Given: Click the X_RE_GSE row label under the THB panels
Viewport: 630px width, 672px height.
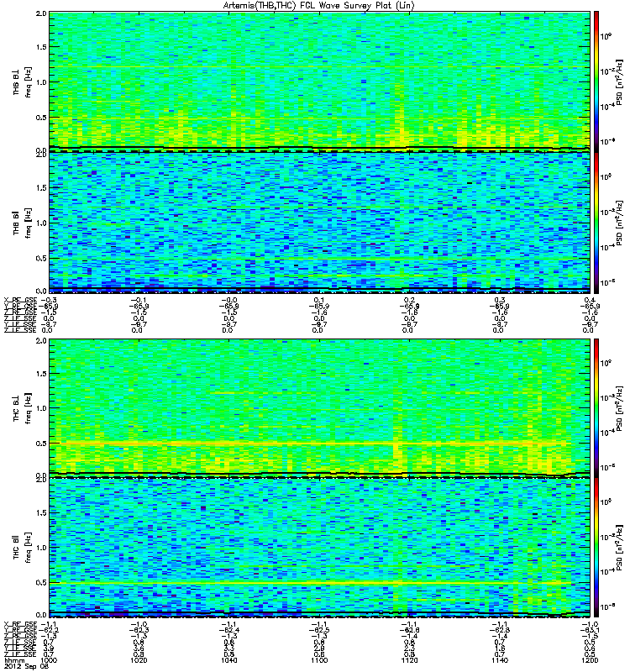Looking at the screenshot, I should [x=20, y=300].
